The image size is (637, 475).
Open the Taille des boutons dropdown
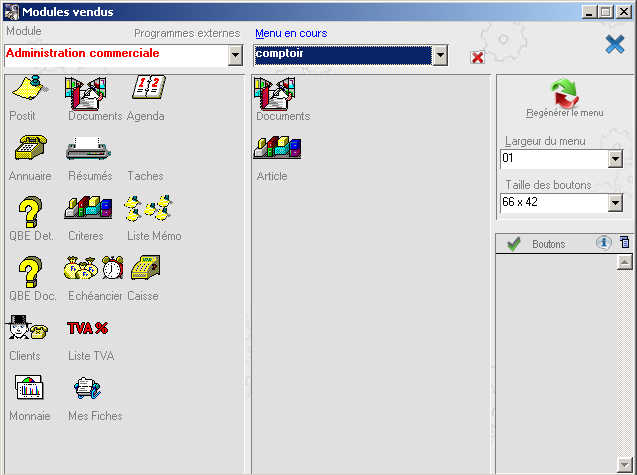[615, 204]
